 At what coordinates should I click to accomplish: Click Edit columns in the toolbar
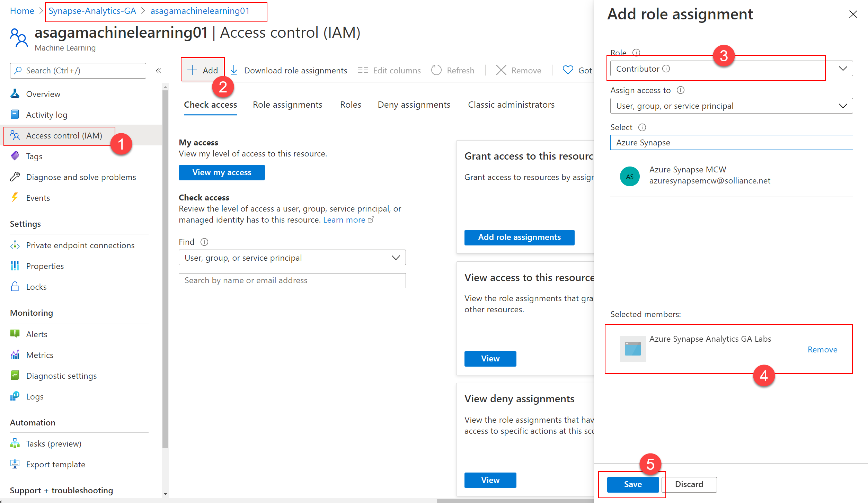[389, 70]
